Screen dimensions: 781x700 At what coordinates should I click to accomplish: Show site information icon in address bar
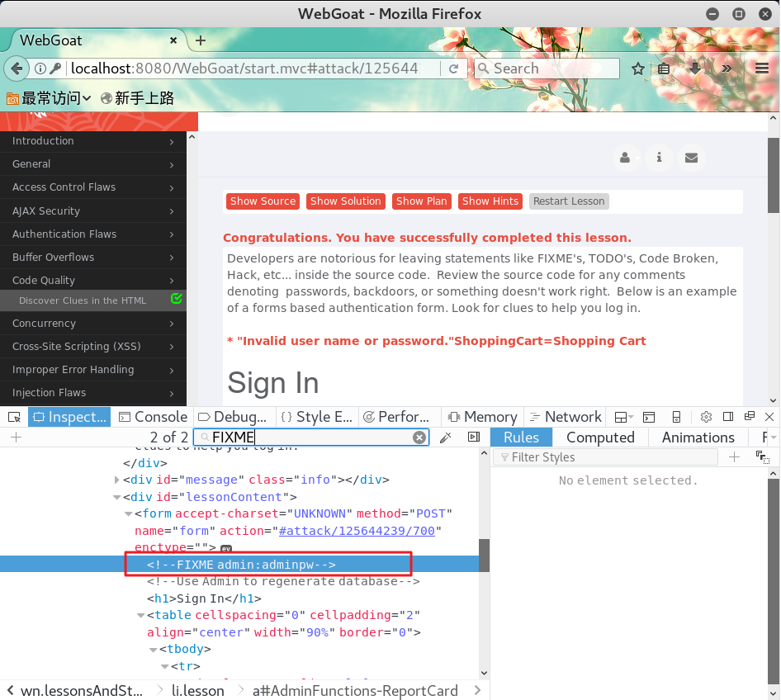coord(40,69)
